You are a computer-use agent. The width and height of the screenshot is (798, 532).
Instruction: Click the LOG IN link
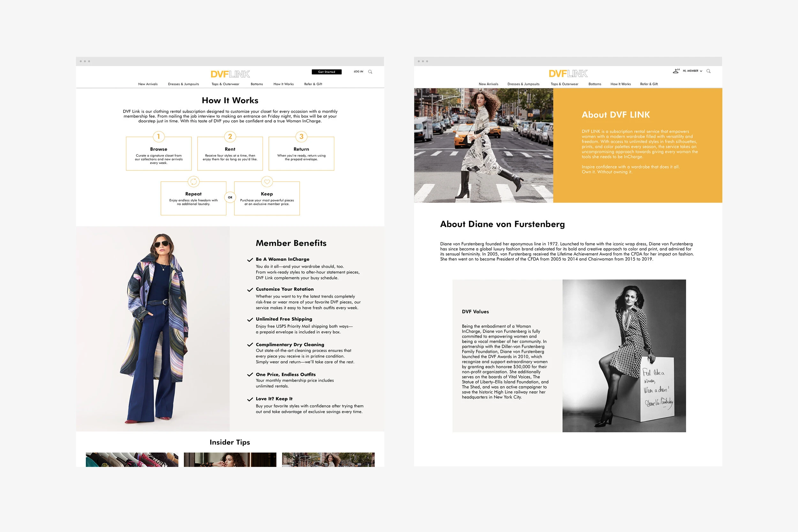tap(358, 71)
